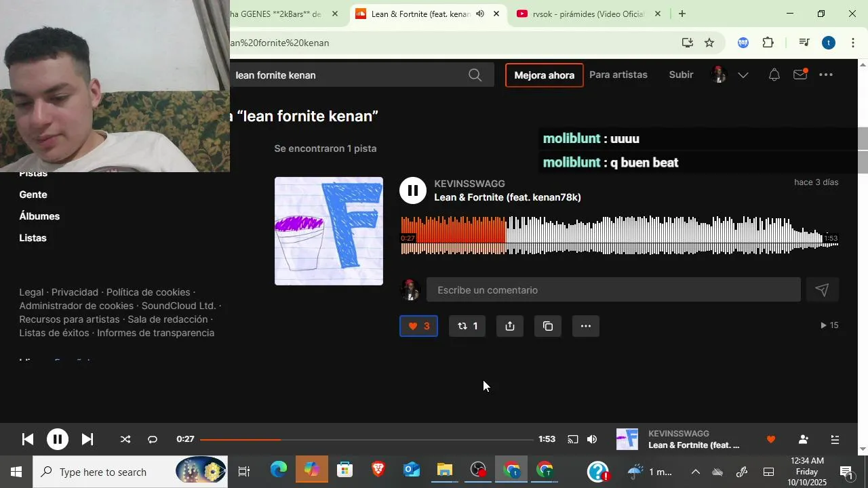Screen dimensions: 868x488
Task: Unlike Lean & Fortnite via heart button
Action: [418, 326]
